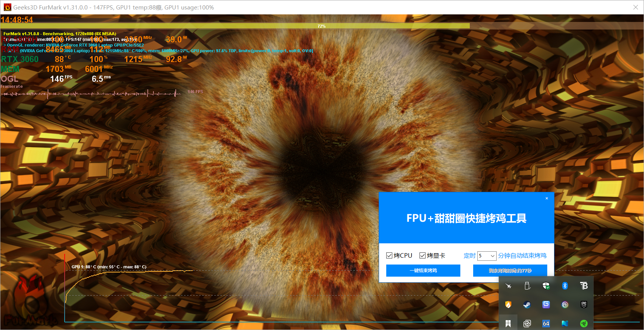The width and height of the screenshot is (644, 330).
Task: Click the 分钟自动结束烤鸡 label
Action: tap(522, 256)
